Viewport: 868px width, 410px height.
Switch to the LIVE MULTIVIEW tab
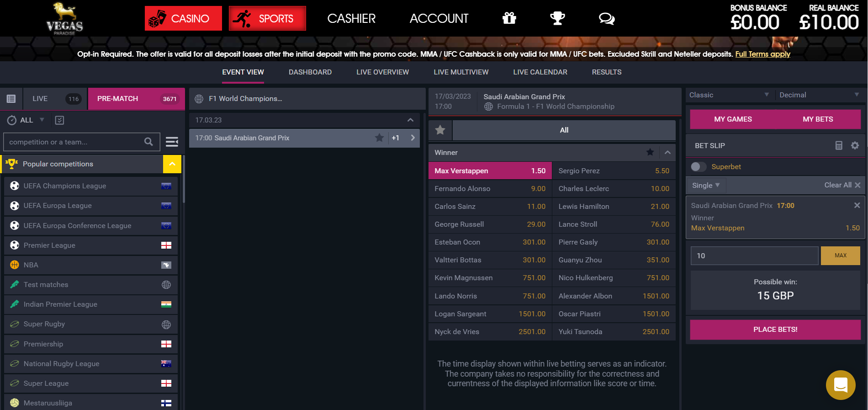click(x=461, y=72)
